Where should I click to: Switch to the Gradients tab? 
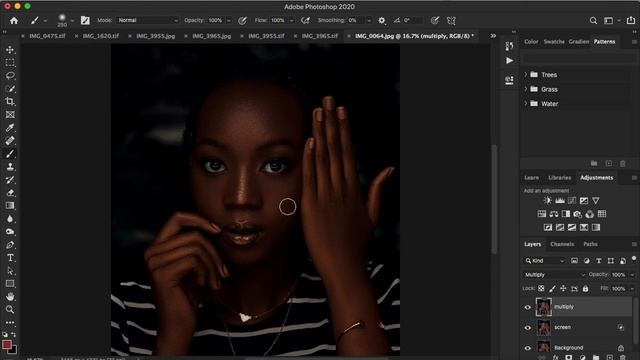[x=579, y=42]
